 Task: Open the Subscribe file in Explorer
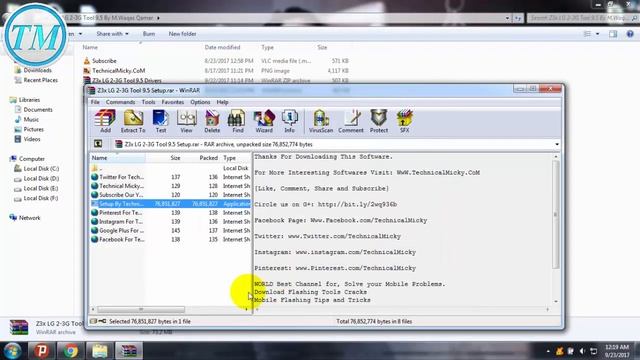[x=104, y=61]
